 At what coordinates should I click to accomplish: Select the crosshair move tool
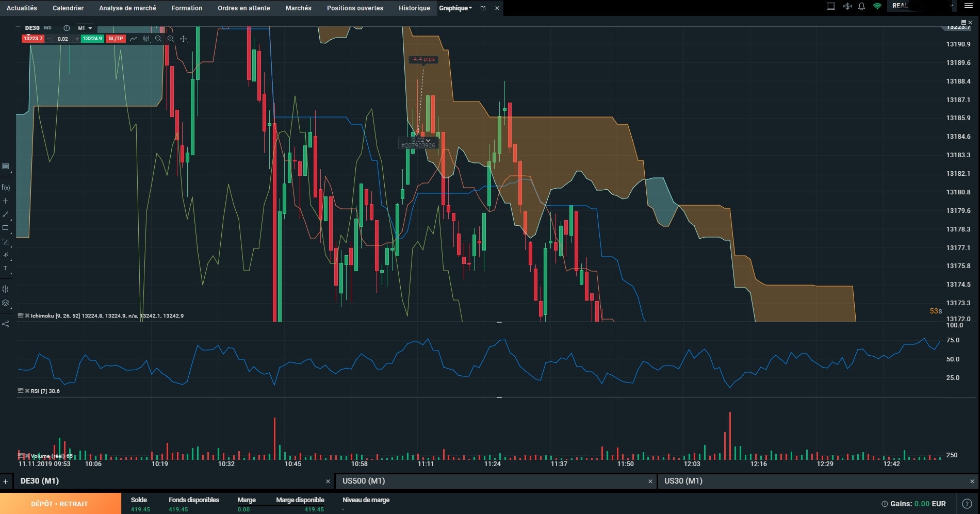pos(184,39)
